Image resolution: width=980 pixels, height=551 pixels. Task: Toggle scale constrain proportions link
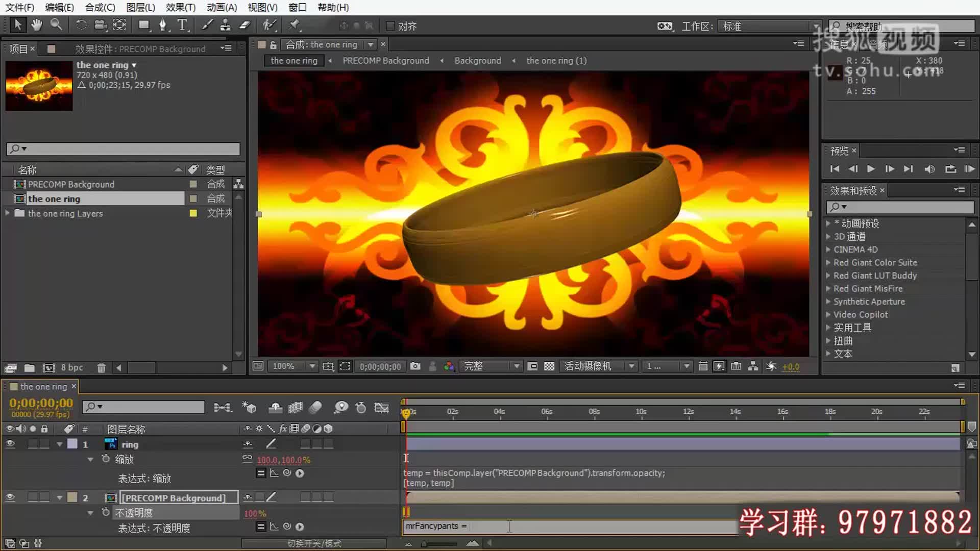pos(247,459)
